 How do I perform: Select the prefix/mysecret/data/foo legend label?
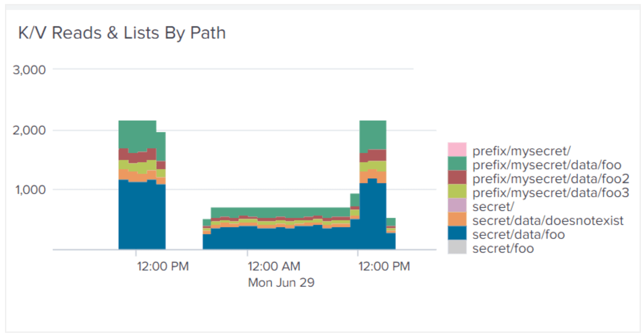pyautogui.click(x=546, y=165)
